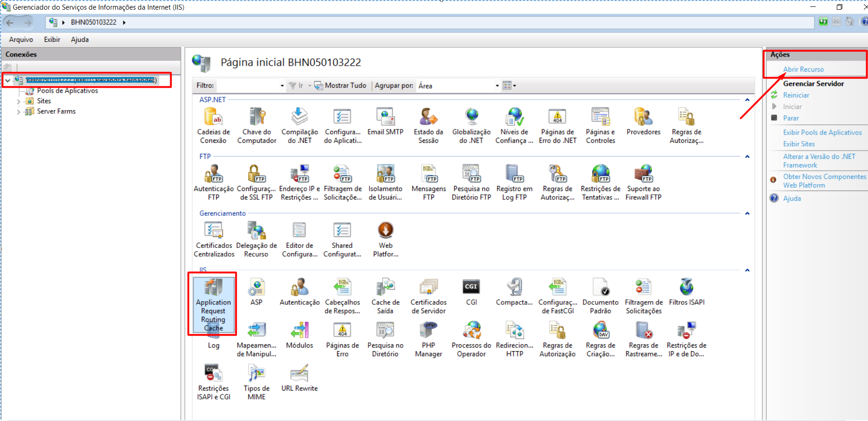Select Pools de Aplicativos tree item
The height and width of the screenshot is (421, 868).
[x=67, y=91]
